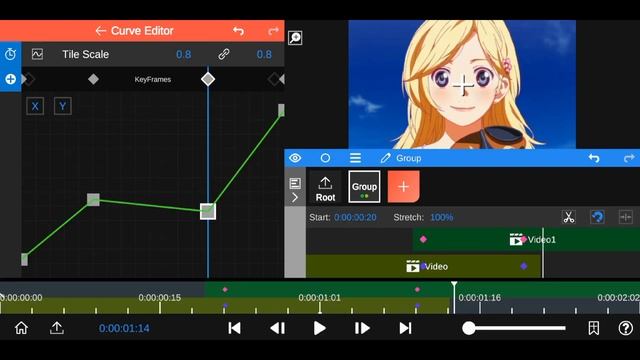640x360 pixels.
Task: Click the blue loop rotate icon
Action: [597, 217]
